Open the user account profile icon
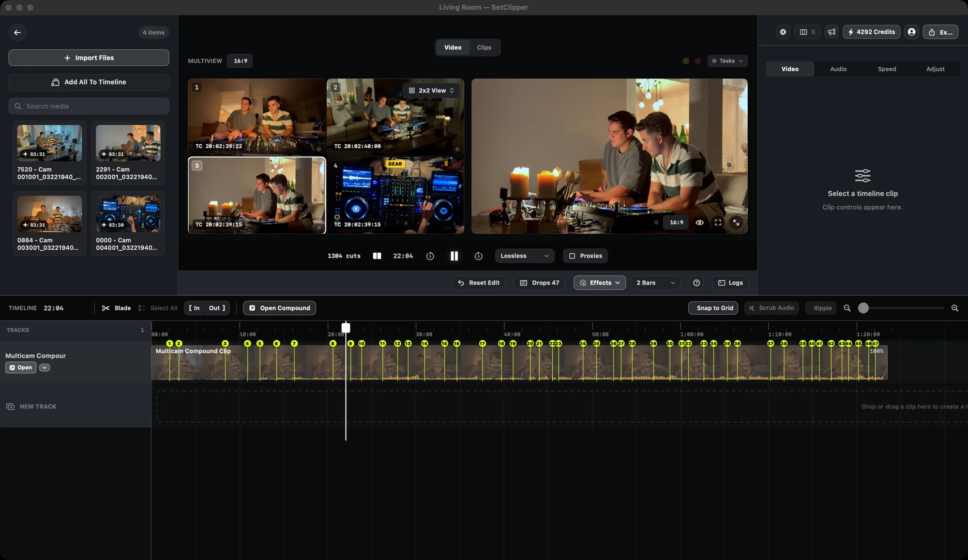 pyautogui.click(x=911, y=32)
